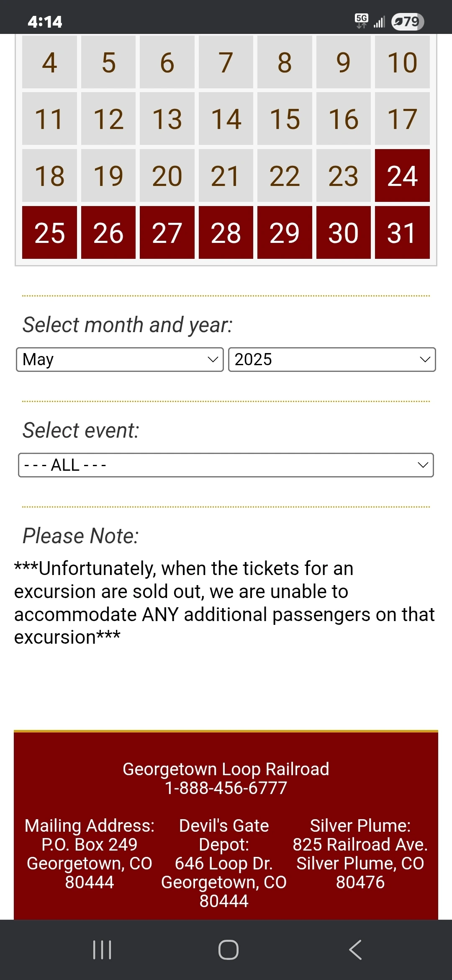Open the month dropdown showing May

[120, 359]
